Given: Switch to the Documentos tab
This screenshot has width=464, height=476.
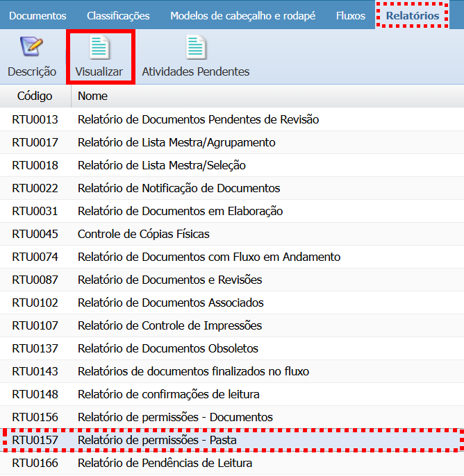Looking at the screenshot, I should coord(38,15).
